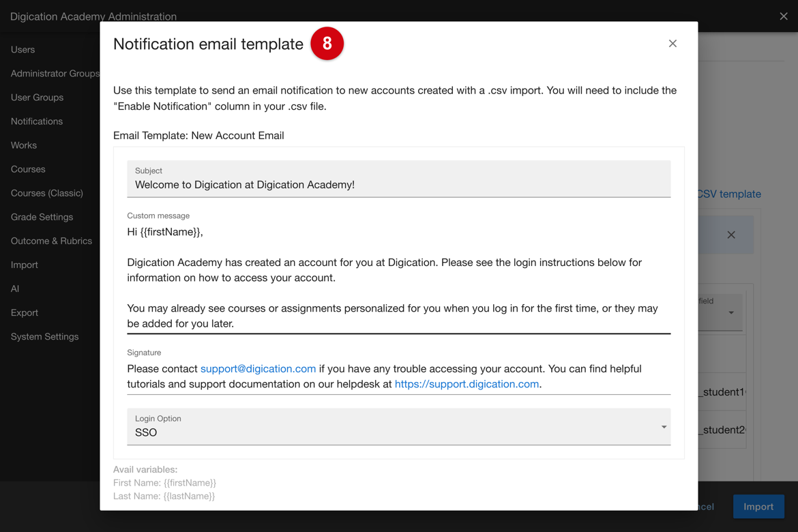Open the support@digication.com email link
The image size is (798, 532).
(258, 368)
